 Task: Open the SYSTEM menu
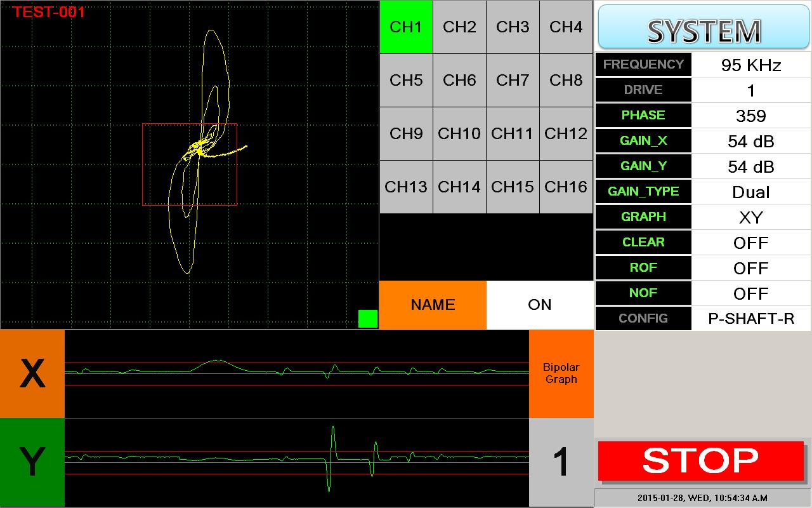click(x=704, y=27)
